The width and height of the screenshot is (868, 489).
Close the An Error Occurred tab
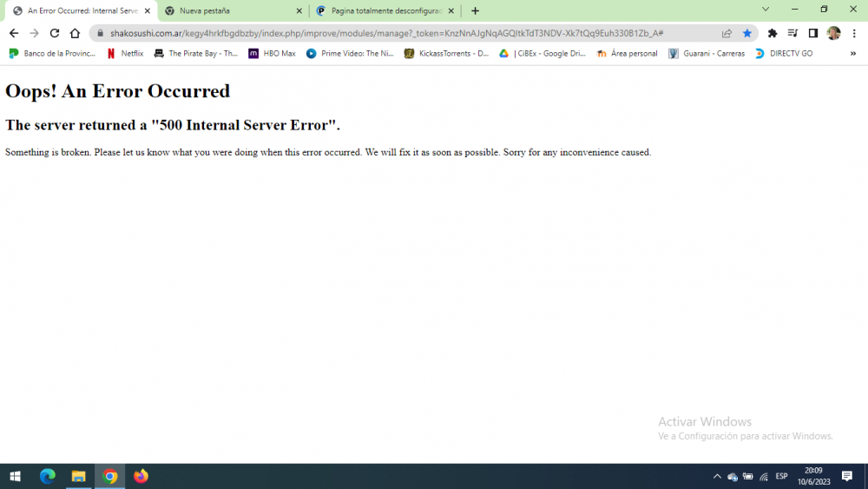point(148,11)
